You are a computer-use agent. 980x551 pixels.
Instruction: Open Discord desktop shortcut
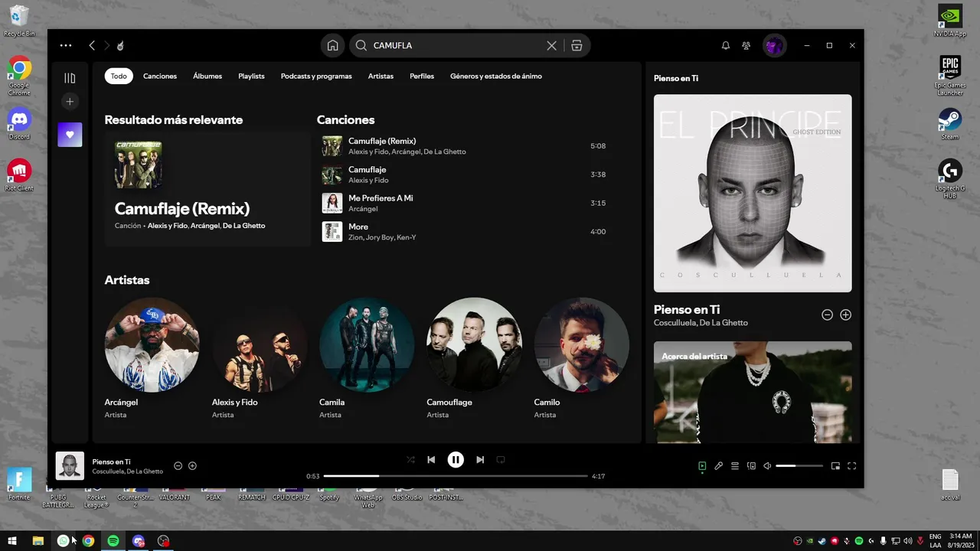[19, 124]
